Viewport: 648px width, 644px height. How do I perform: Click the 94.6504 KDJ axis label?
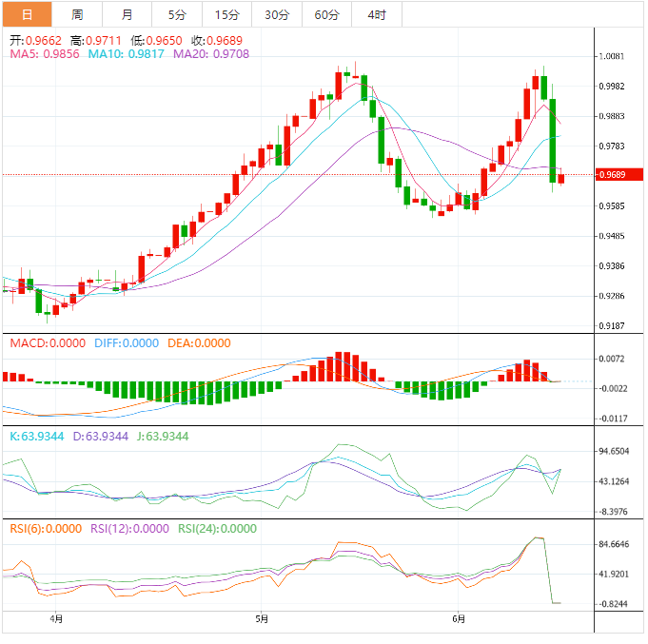614,452
